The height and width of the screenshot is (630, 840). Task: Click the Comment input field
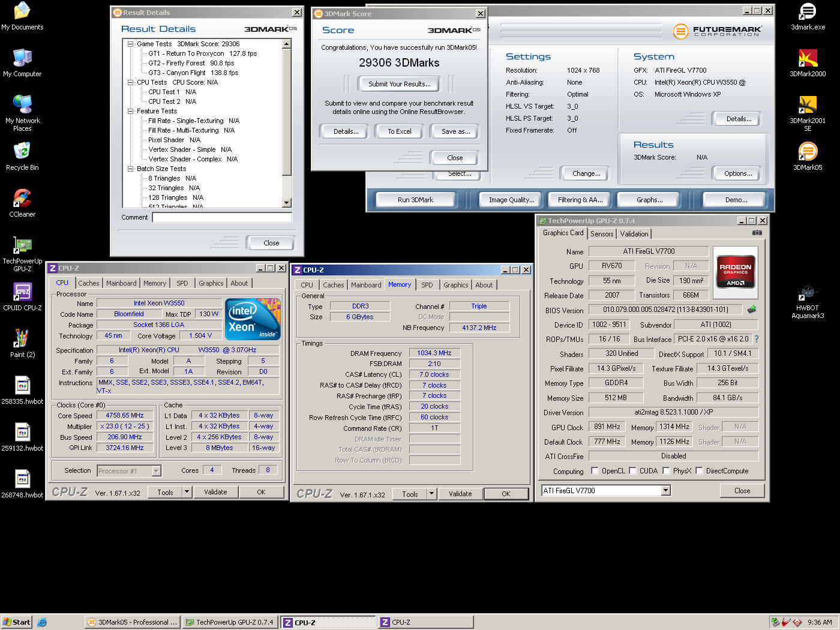pos(222,217)
